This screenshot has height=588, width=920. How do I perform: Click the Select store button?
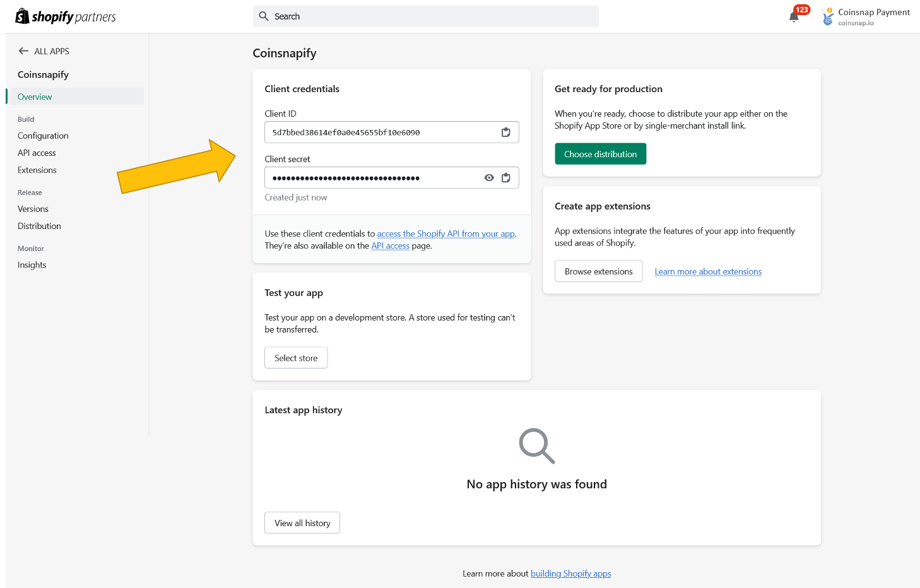pyautogui.click(x=296, y=358)
